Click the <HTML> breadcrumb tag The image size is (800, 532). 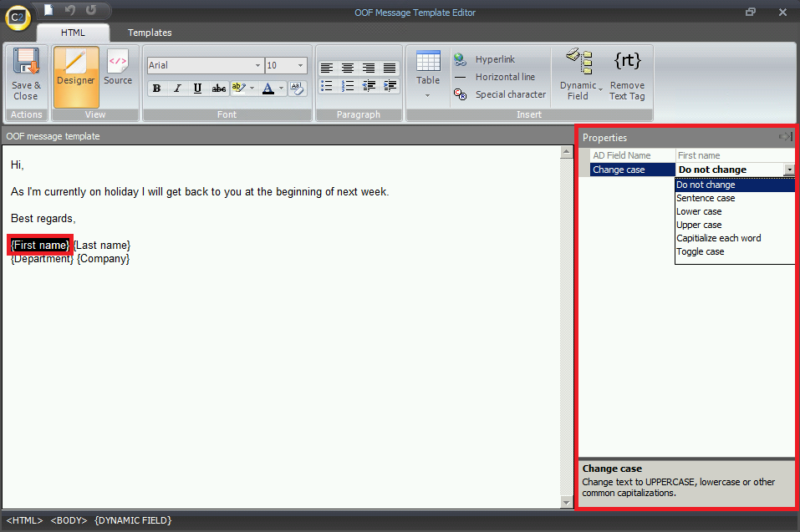tap(24, 520)
